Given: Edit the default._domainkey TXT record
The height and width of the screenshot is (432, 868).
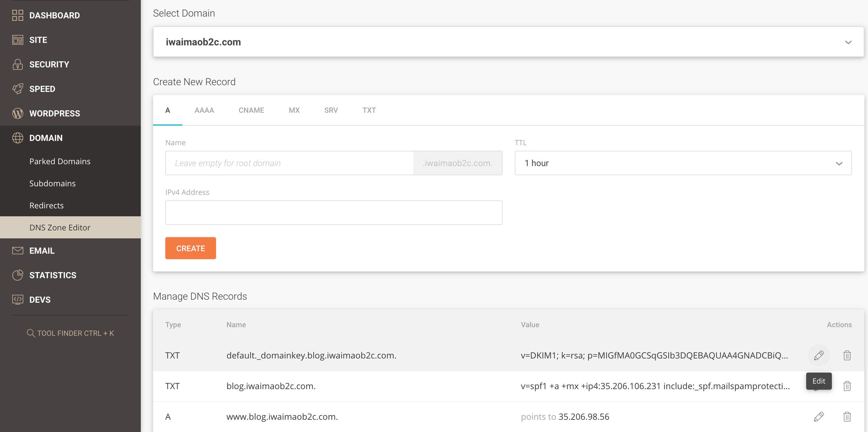Looking at the screenshot, I should click(818, 355).
